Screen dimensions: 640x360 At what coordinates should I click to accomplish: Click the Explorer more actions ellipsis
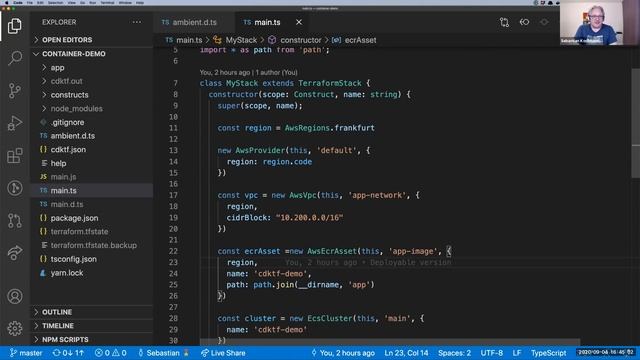pyautogui.click(x=137, y=22)
